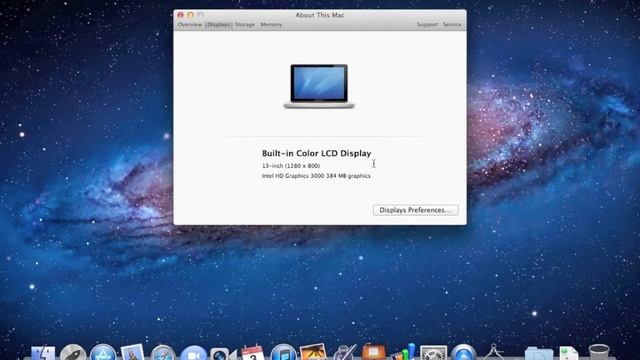This screenshot has height=360, width=640.
Task: Switch to the Overview tab
Action: [x=190, y=24]
